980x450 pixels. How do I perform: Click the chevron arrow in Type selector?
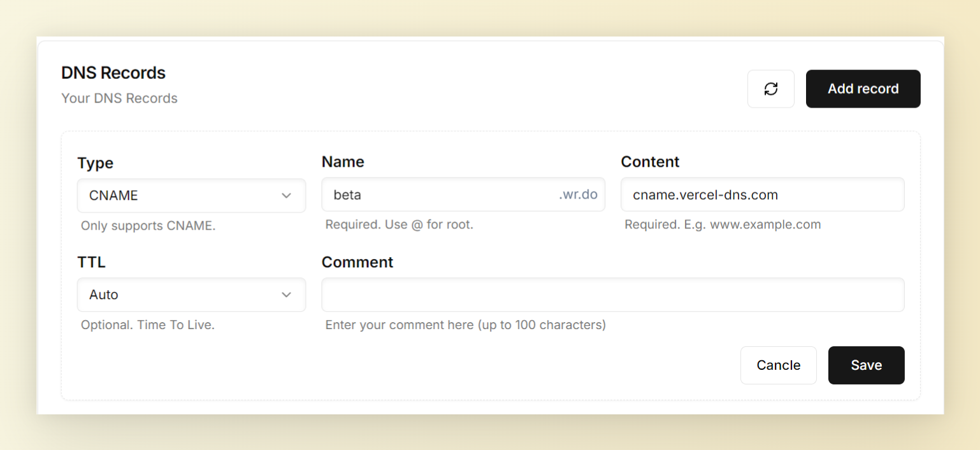pyautogui.click(x=286, y=195)
